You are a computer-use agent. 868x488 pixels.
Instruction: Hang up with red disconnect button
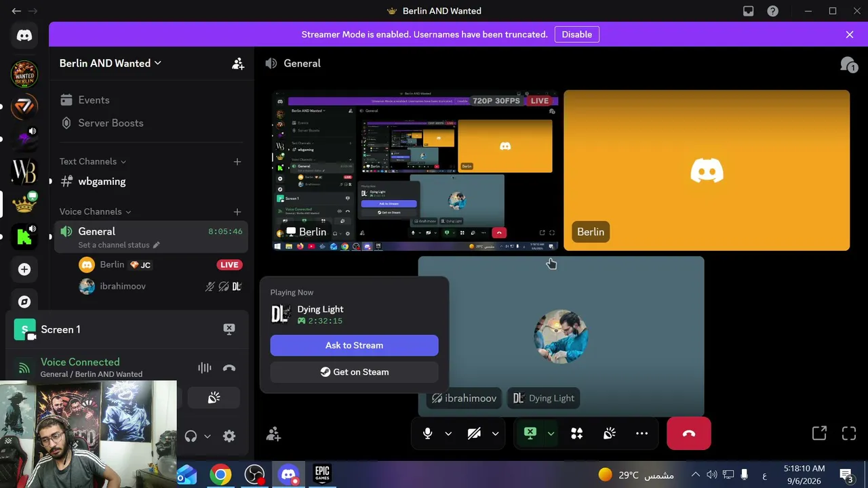(689, 434)
